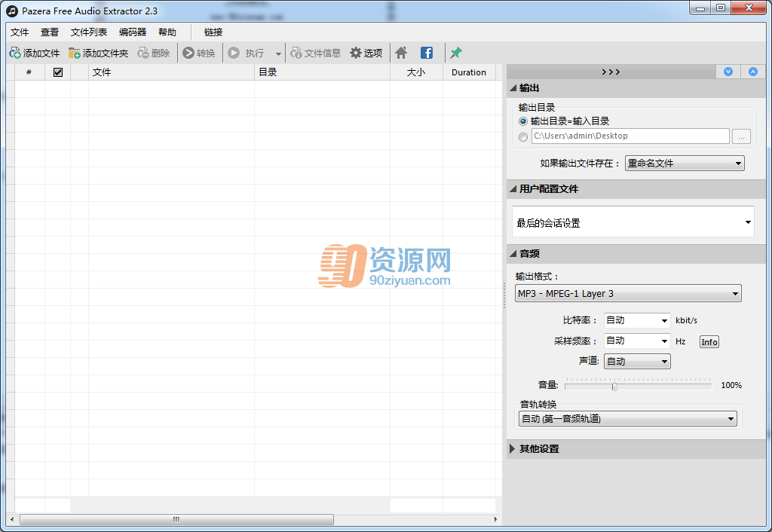
Task: Minimize the Pazera Free Audio Extractor window
Action: click(700, 8)
